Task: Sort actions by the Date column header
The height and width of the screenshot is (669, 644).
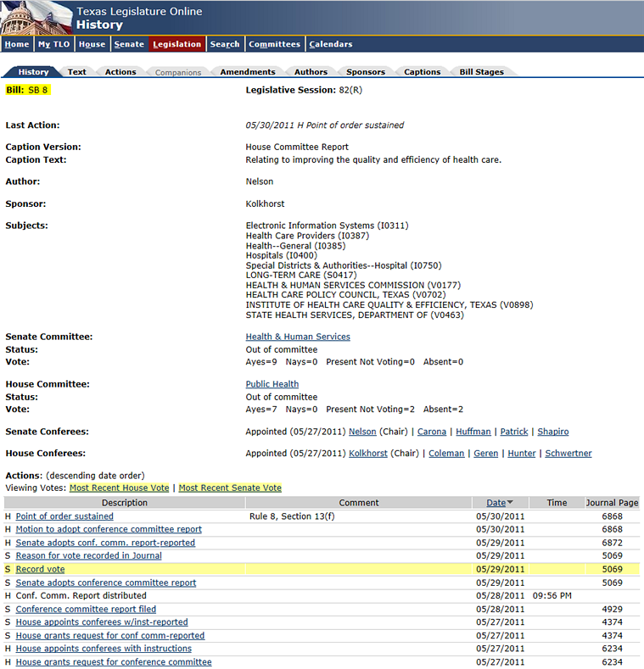Action: tap(495, 503)
